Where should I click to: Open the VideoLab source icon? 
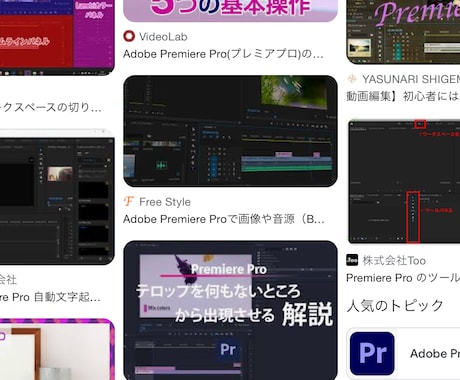(x=129, y=36)
